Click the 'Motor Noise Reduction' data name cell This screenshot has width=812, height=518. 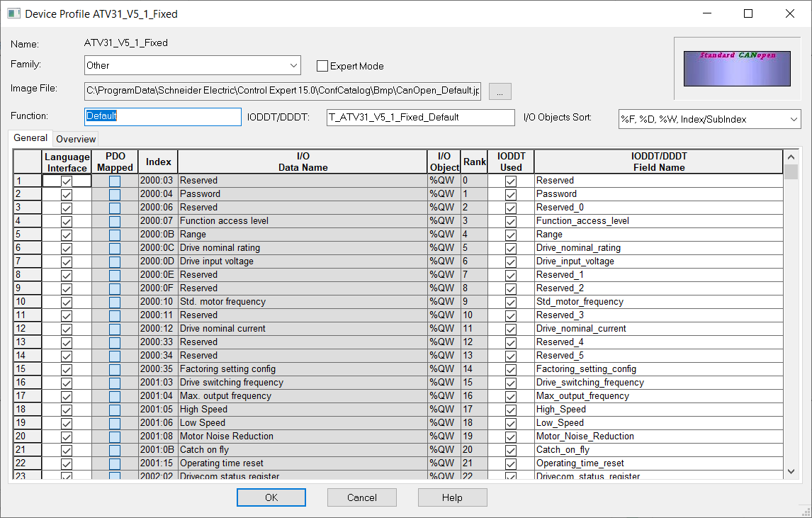(303, 437)
